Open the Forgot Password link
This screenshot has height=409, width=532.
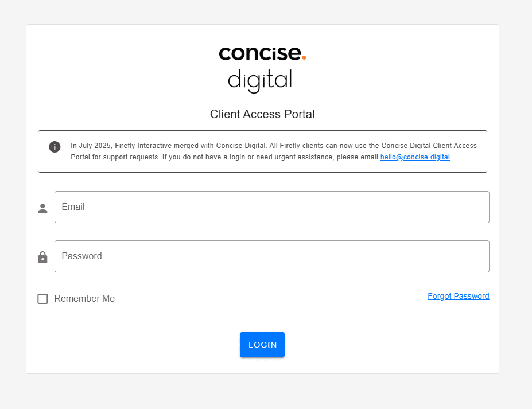pyautogui.click(x=458, y=296)
